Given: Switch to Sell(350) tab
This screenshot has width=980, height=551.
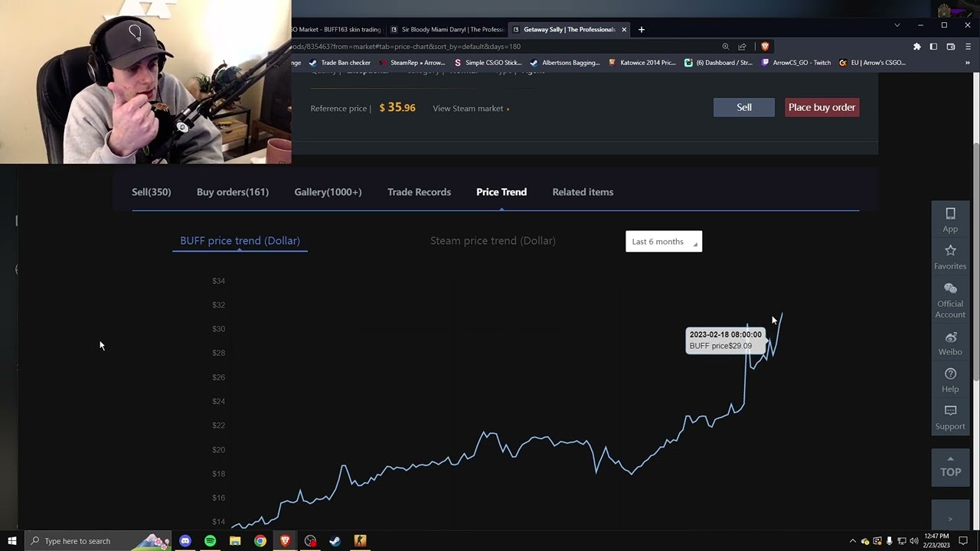Looking at the screenshot, I should pyautogui.click(x=152, y=192).
